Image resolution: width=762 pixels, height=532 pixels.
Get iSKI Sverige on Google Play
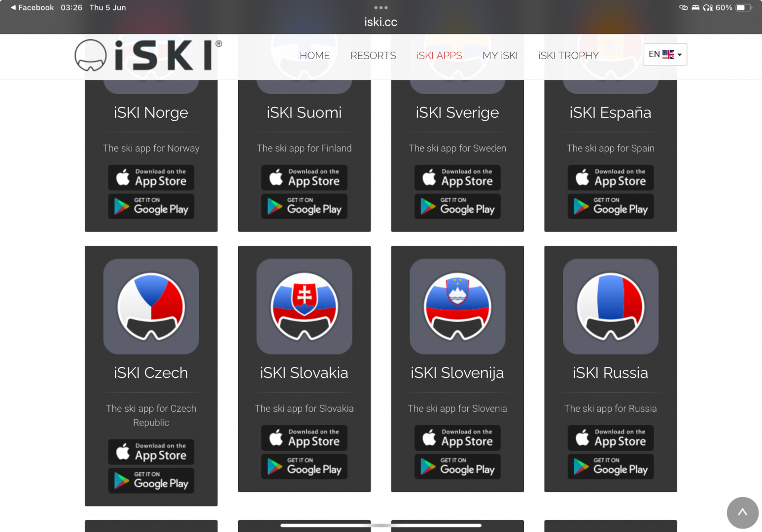click(457, 206)
